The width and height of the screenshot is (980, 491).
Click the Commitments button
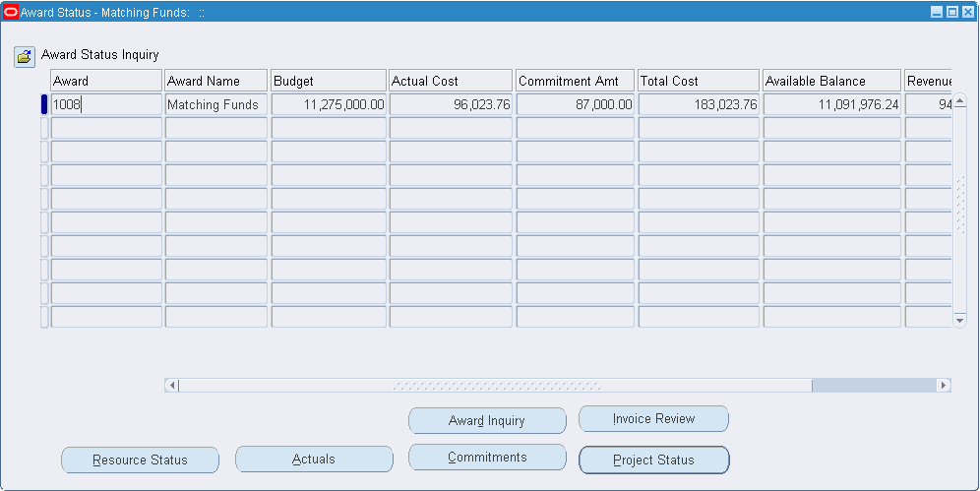click(x=487, y=458)
